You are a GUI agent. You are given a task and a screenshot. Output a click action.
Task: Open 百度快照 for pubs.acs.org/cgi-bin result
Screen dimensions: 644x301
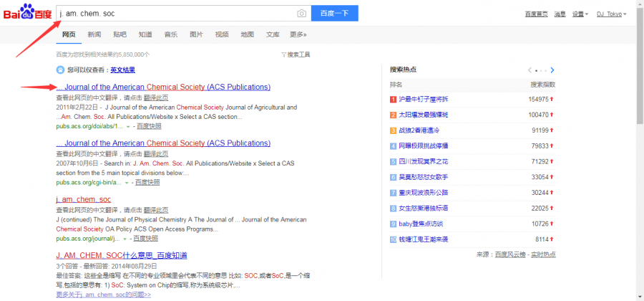(x=147, y=182)
